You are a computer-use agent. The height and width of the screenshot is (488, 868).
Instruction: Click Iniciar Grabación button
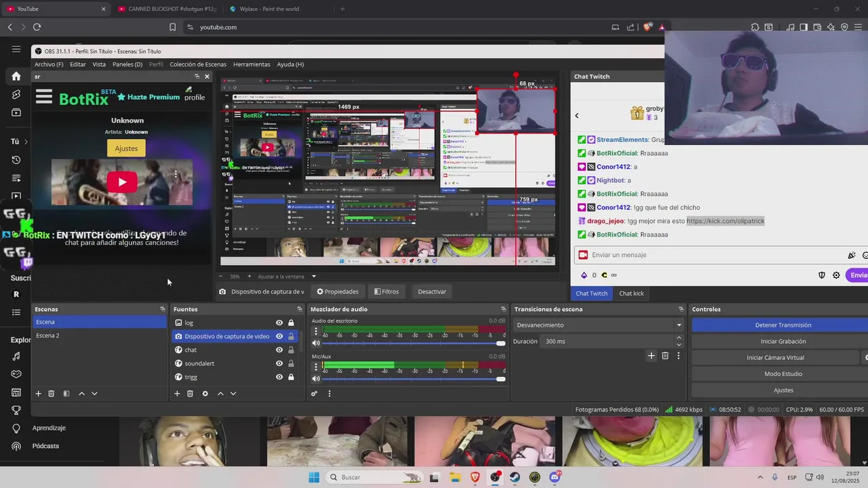[783, 342]
